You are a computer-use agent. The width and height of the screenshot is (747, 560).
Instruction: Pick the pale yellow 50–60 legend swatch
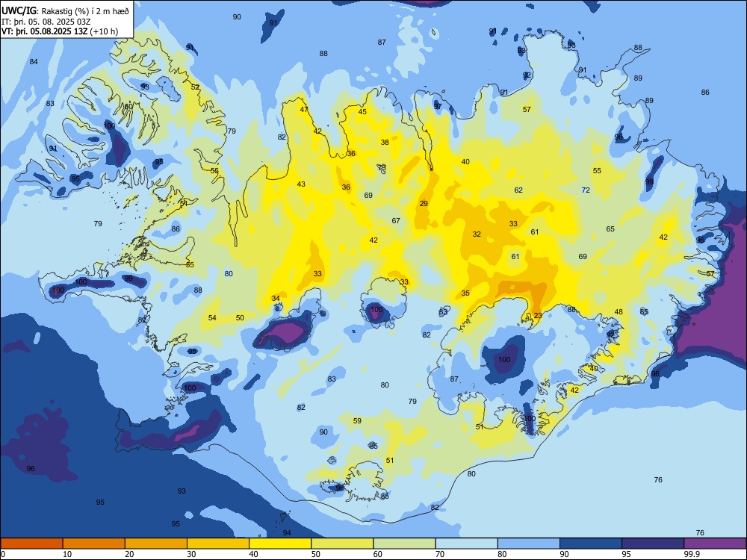[x=342, y=544]
